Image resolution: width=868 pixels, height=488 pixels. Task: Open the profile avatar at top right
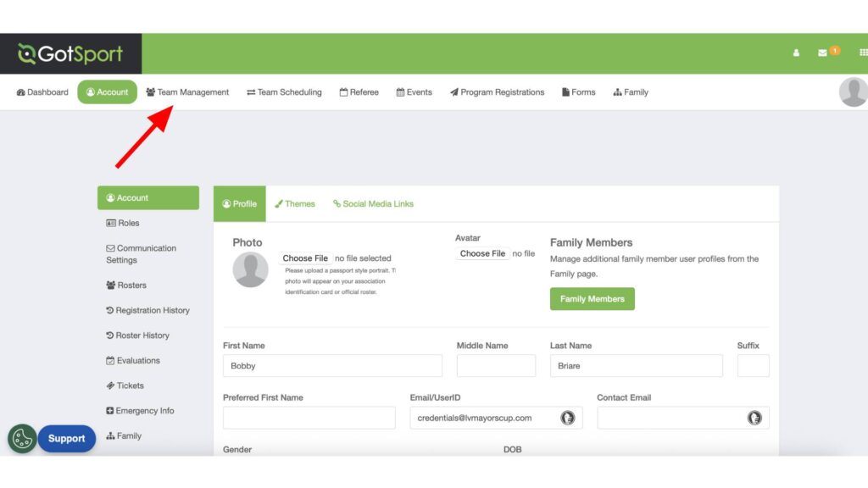click(x=853, y=91)
